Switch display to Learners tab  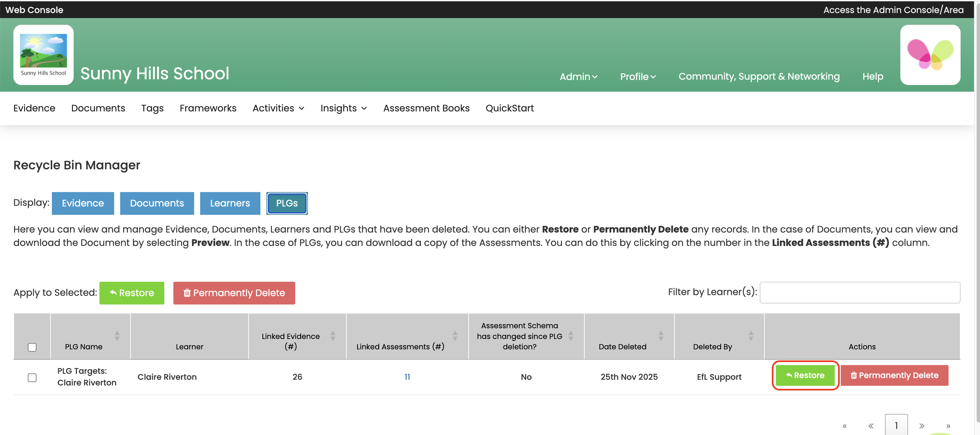[230, 203]
